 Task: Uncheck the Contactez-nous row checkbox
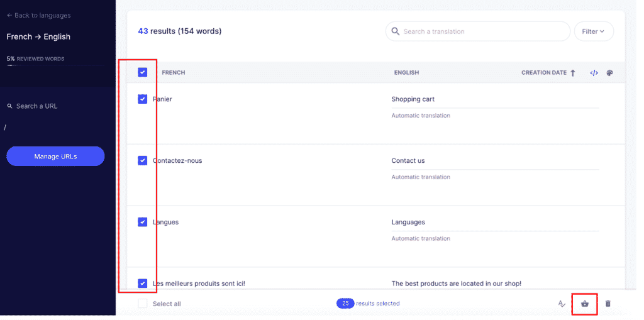click(x=143, y=161)
